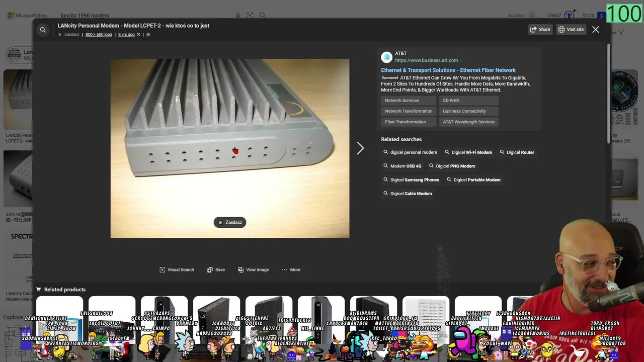This screenshot has height=362, width=644.
Task: Click the filter funnel icon in background page
Action: (x=621, y=33)
